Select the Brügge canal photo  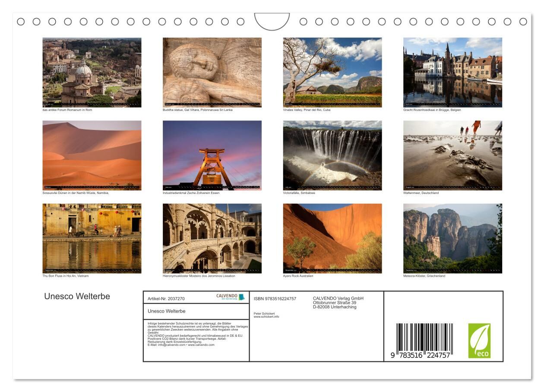(452, 72)
